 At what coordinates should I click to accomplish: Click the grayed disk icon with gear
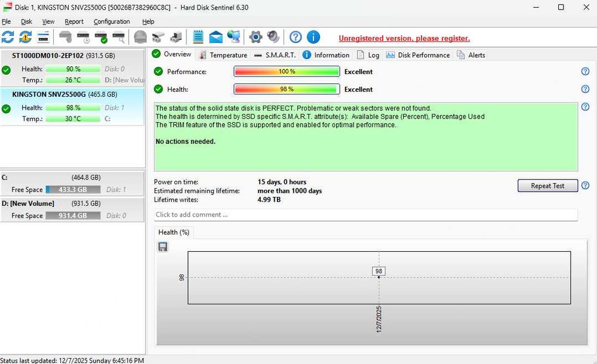[66, 37]
